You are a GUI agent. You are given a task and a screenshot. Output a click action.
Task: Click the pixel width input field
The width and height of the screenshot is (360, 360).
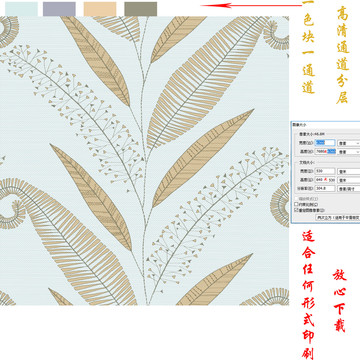325,143
